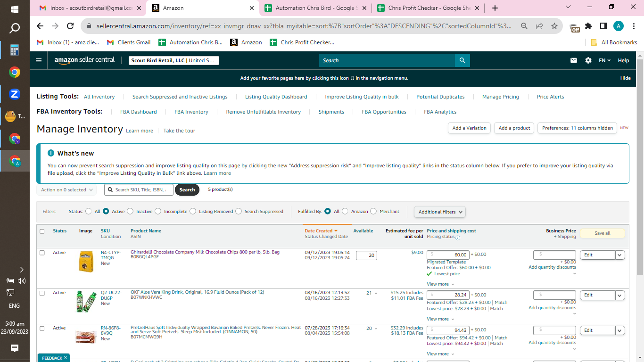Open the Seller Central hamburger navigation menu
Viewport: 644px width, 362px height.
39,60
